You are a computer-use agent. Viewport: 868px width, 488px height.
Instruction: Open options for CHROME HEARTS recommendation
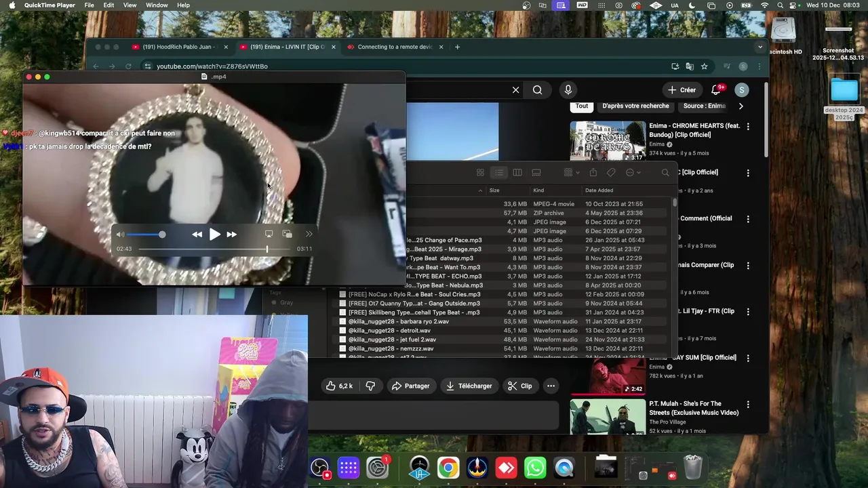(748, 127)
